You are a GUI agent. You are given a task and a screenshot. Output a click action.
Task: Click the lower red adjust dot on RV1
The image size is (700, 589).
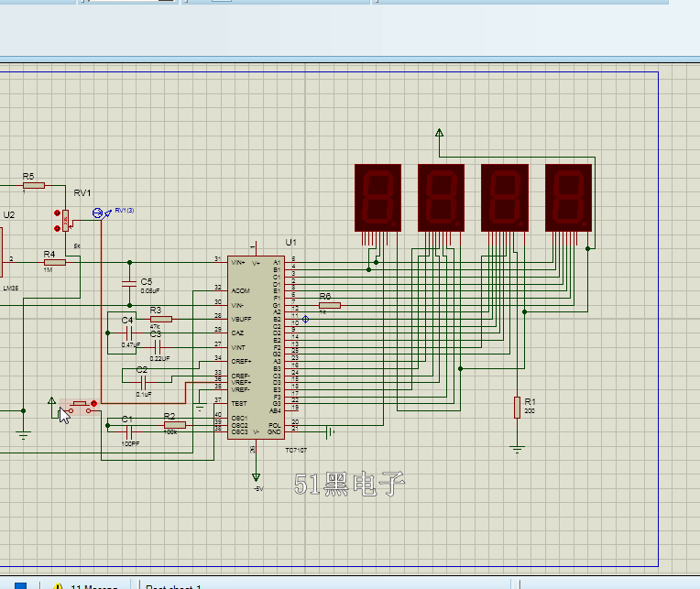[57, 228]
